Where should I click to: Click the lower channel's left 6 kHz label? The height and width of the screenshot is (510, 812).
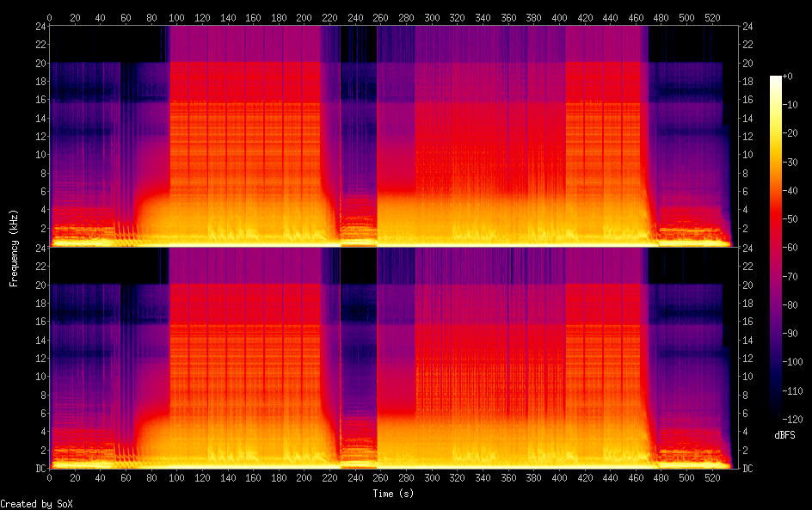40,413
